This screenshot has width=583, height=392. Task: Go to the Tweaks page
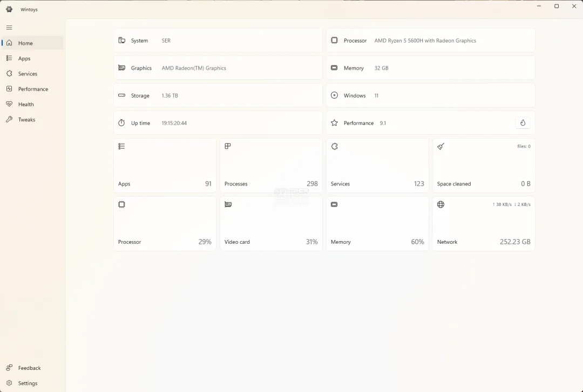[32, 119]
